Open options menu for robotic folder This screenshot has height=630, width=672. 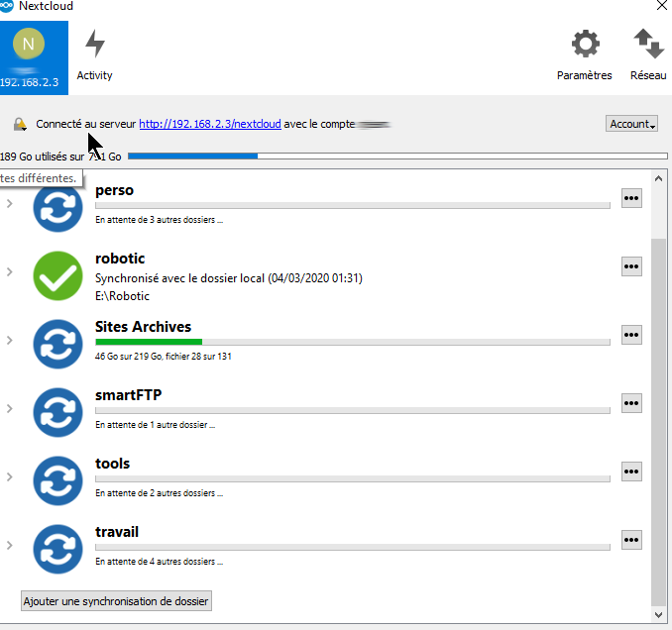coord(631,266)
